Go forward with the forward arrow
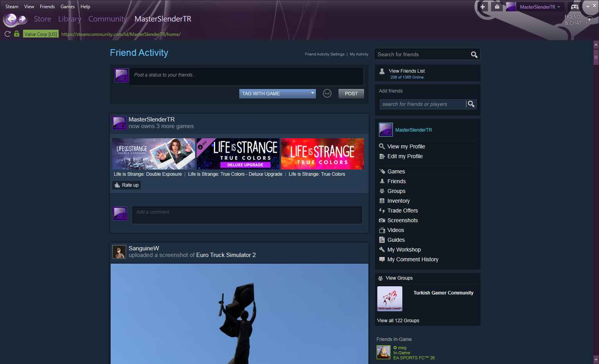The width and height of the screenshot is (599, 364). (22, 19)
